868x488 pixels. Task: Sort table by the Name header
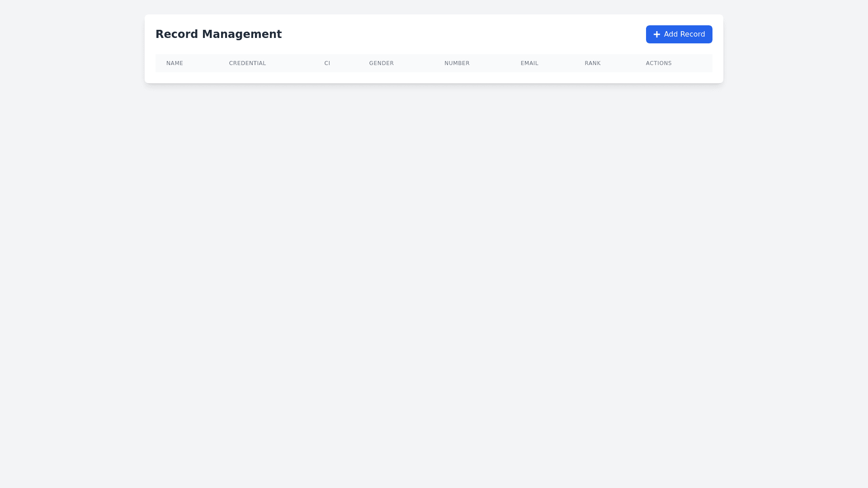175,63
